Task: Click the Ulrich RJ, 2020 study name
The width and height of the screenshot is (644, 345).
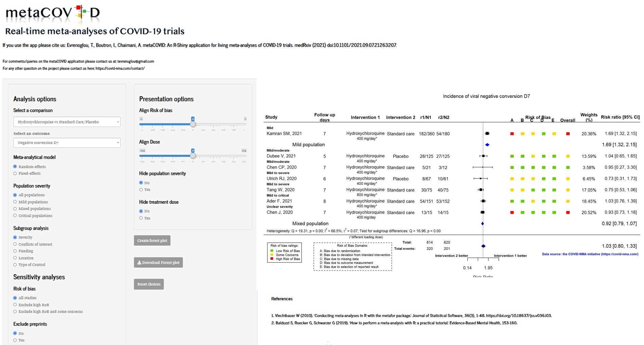Action: [x=281, y=179]
